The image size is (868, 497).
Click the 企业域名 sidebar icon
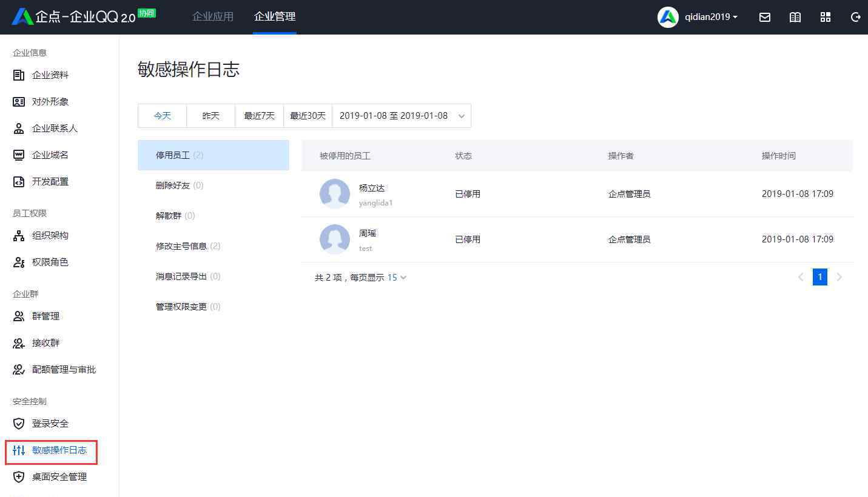(19, 155)
